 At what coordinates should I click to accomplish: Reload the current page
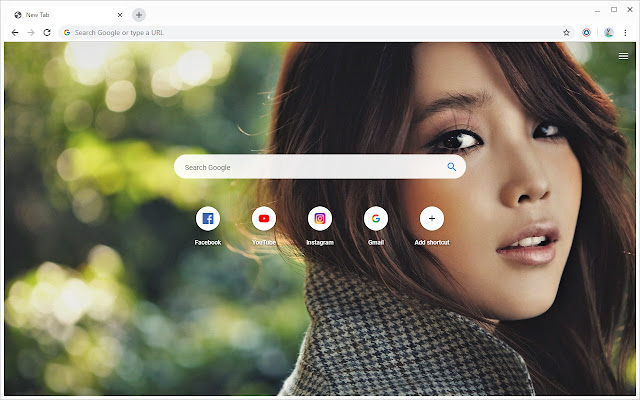coord(47,33)
